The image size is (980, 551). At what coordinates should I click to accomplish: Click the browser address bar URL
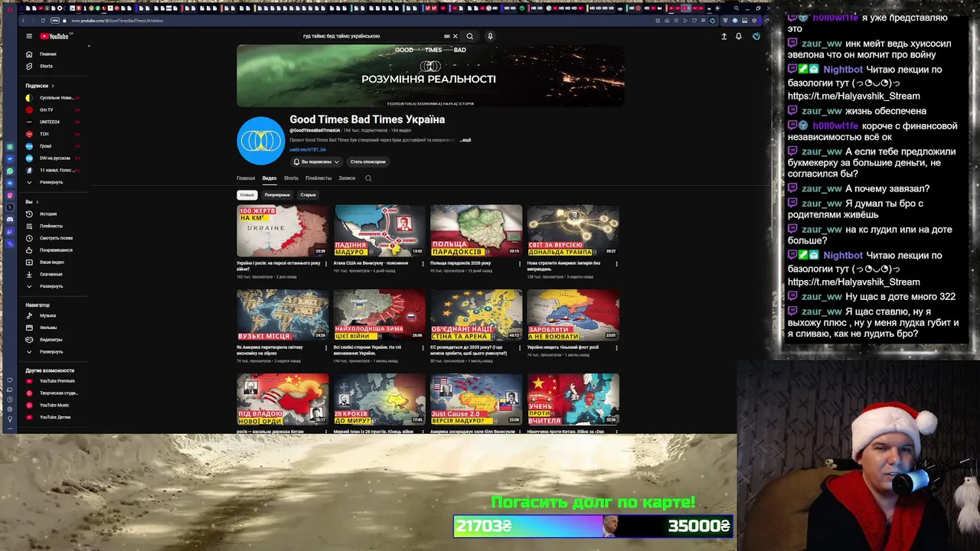(117, 21)
